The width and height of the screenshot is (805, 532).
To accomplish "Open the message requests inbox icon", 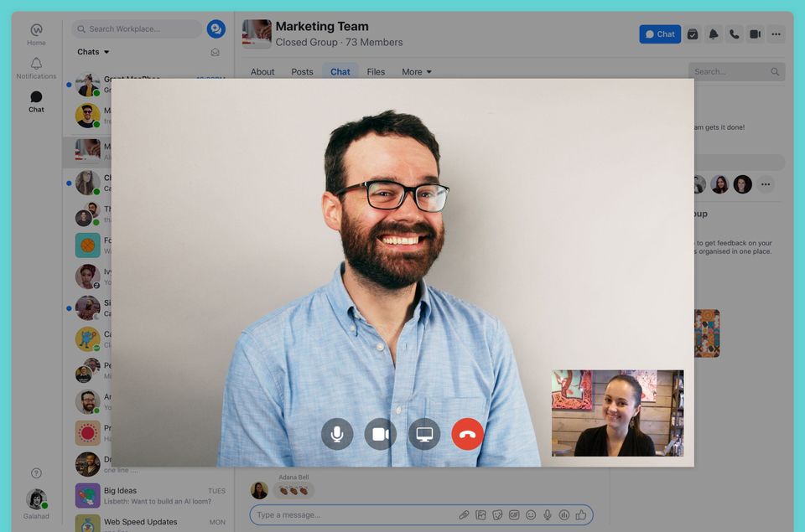I will coord(216,52).
